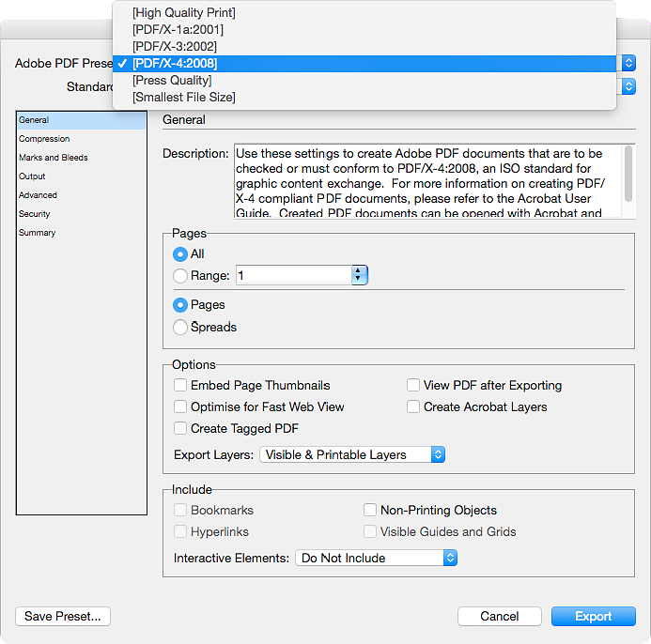Image resolution: width=651 pixels, height=644 pixels.
Task: Select the Range radio button
Action: coord(180,276)
